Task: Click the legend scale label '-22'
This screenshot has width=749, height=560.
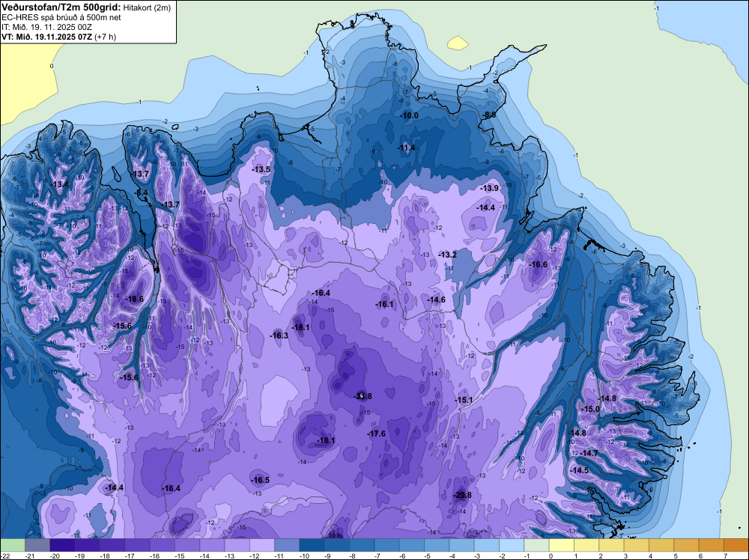Action: (x=4, y=556)
